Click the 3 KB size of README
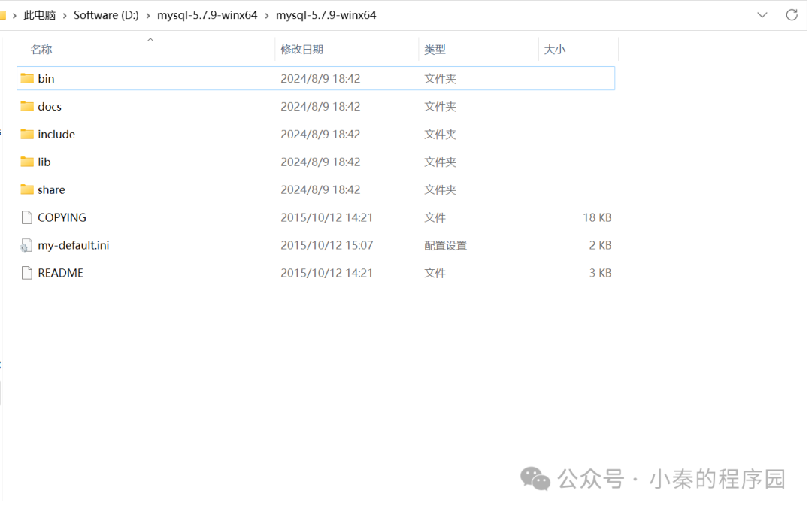Image resolution: width=812 pixels, height=512 pixels. tap(600, 273)
